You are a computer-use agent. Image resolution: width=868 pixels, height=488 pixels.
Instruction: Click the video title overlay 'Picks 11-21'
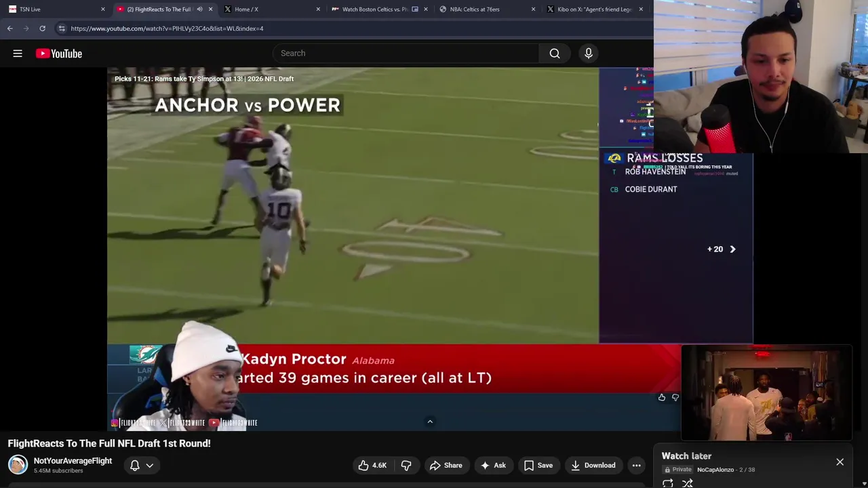[x=204, y=79]
